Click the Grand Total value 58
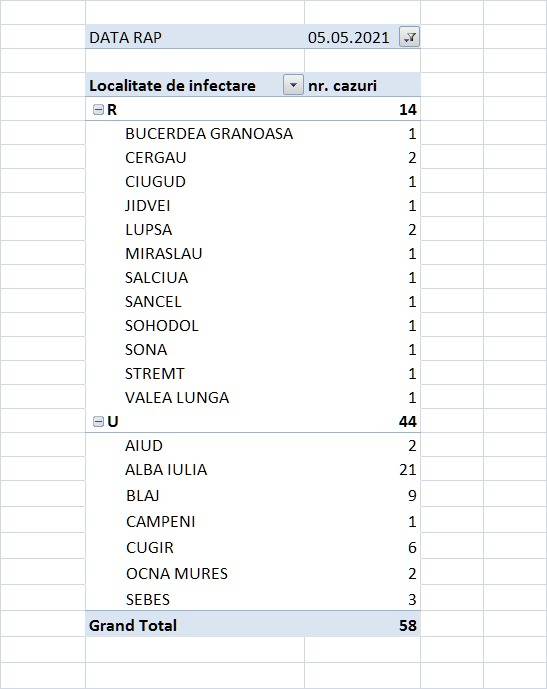 click(x=408, y=625)
